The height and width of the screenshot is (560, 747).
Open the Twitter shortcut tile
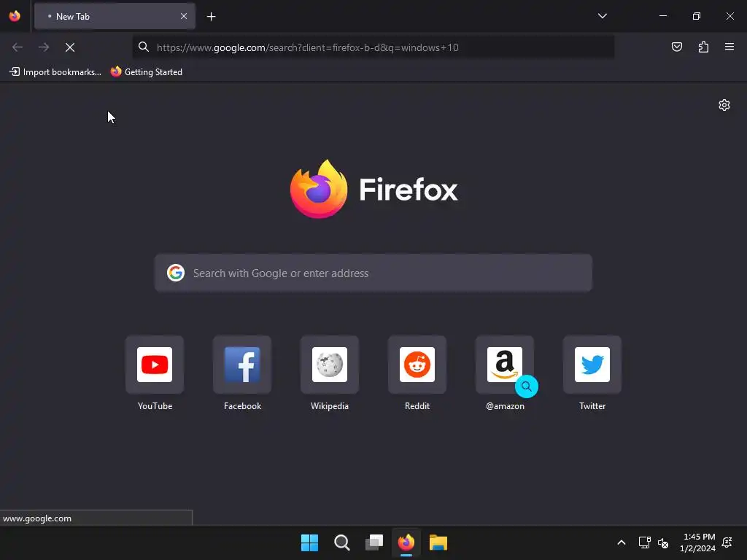[x=592, y=365]
